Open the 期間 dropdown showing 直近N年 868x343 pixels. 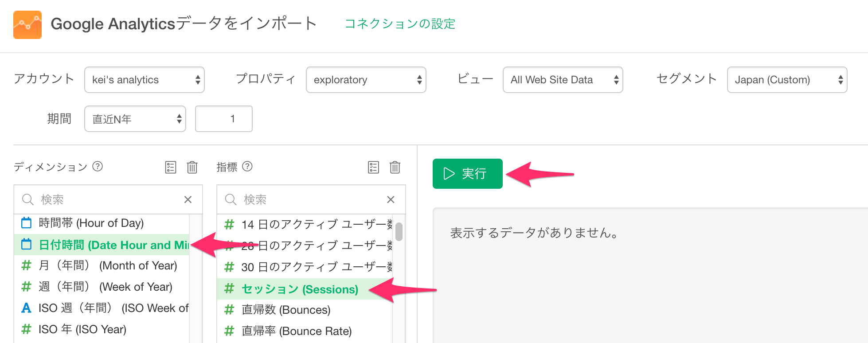[x=135, y=119]
